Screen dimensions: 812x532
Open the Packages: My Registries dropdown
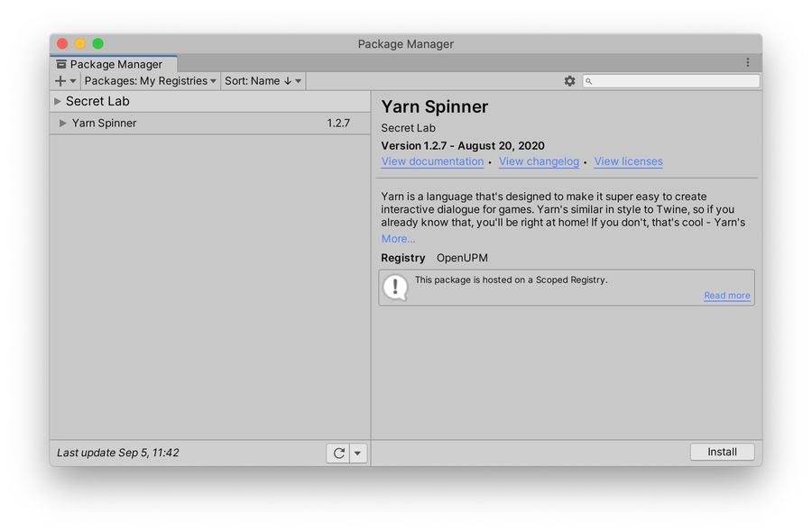150,81
